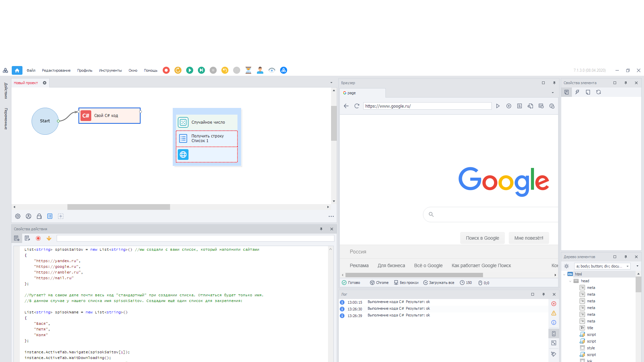644x362 pixels.
Task: Click the browser URL address field
Action: pyautogui.click(x=427, y=106)
